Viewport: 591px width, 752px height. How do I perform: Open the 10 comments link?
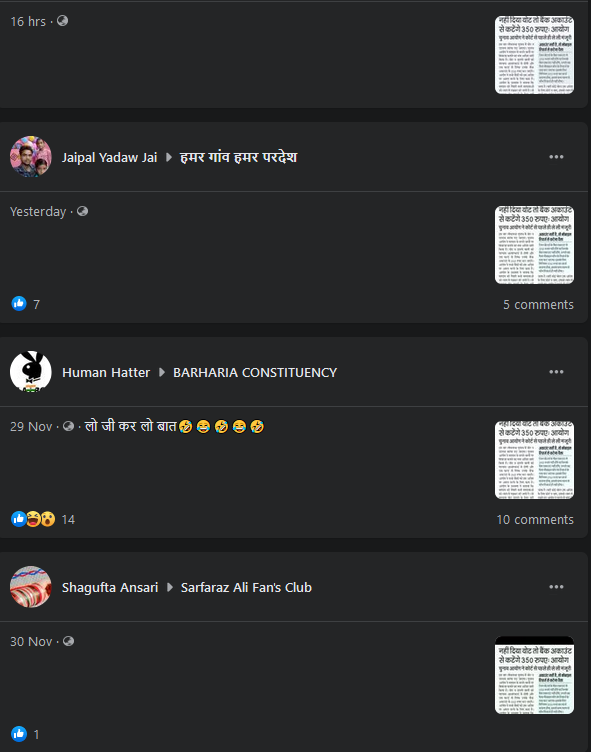[x=535, y=519]
